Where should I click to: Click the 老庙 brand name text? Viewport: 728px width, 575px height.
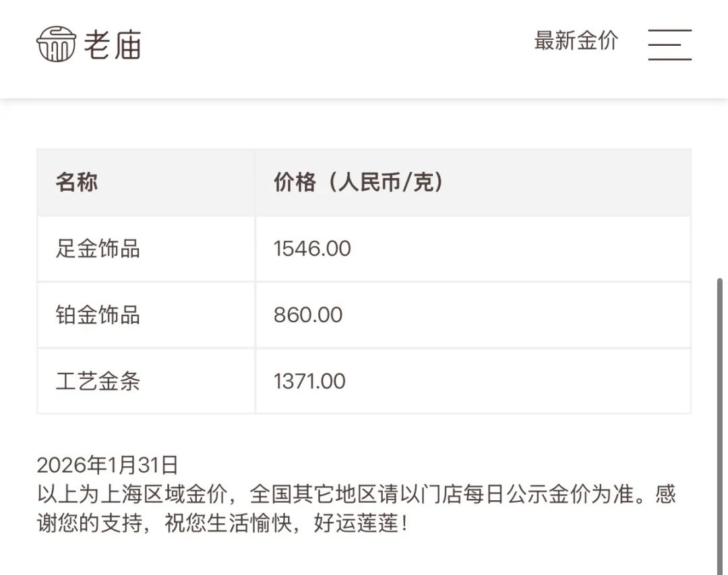click(113, 45)
